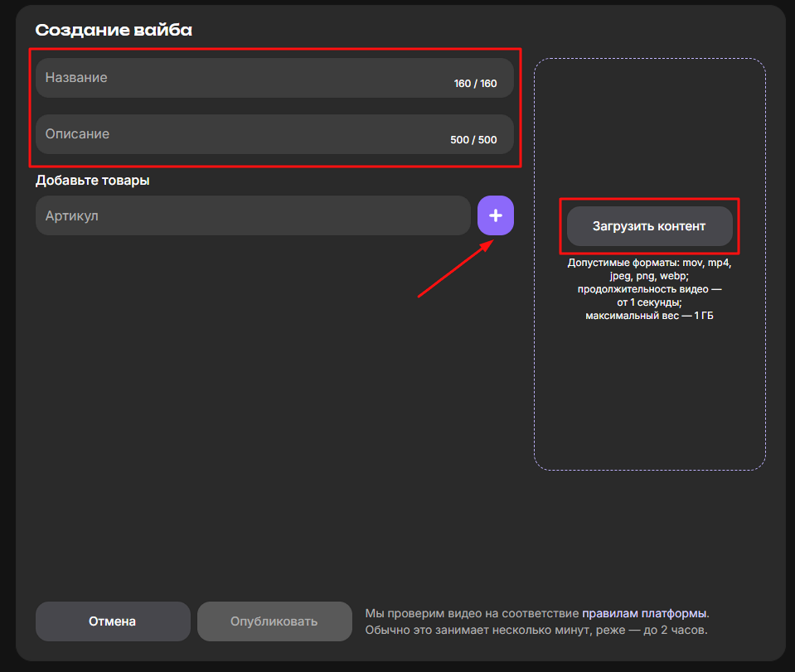
Task: Click the Обычно это занимает несколько минут text
Action: coord(536,631)
